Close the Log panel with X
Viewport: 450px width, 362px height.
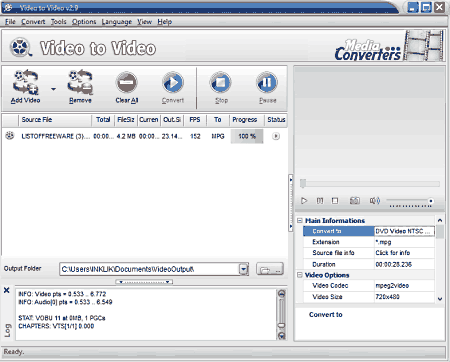[7, 290]
